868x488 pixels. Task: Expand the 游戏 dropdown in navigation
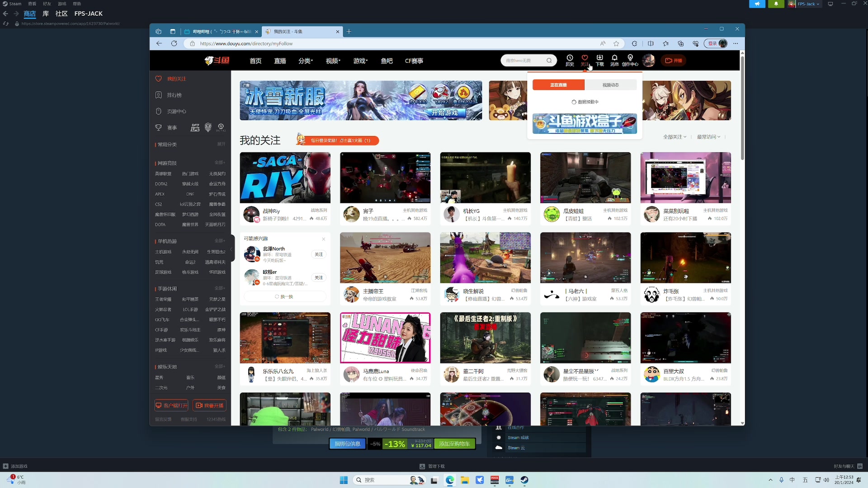click(361, 61)
